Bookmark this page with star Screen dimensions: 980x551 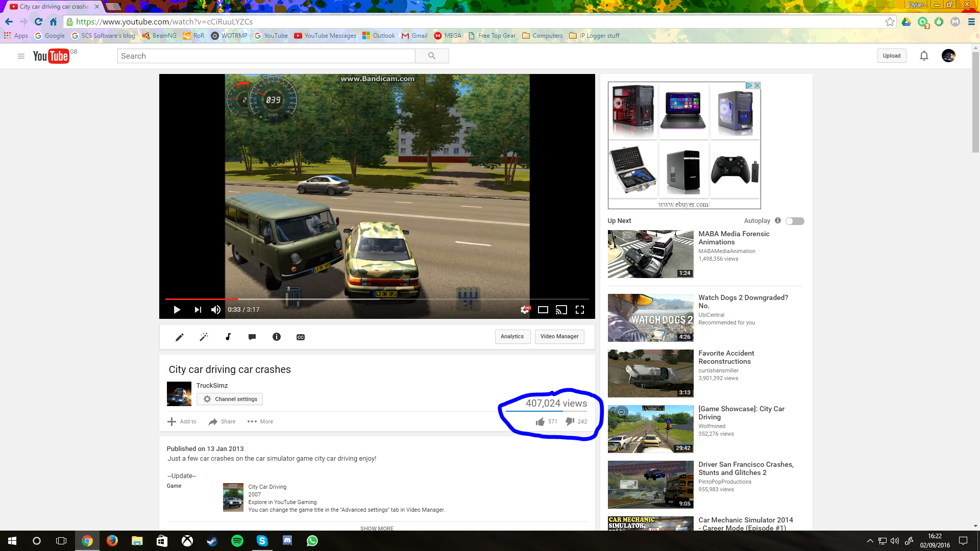[x=890, y=21]
